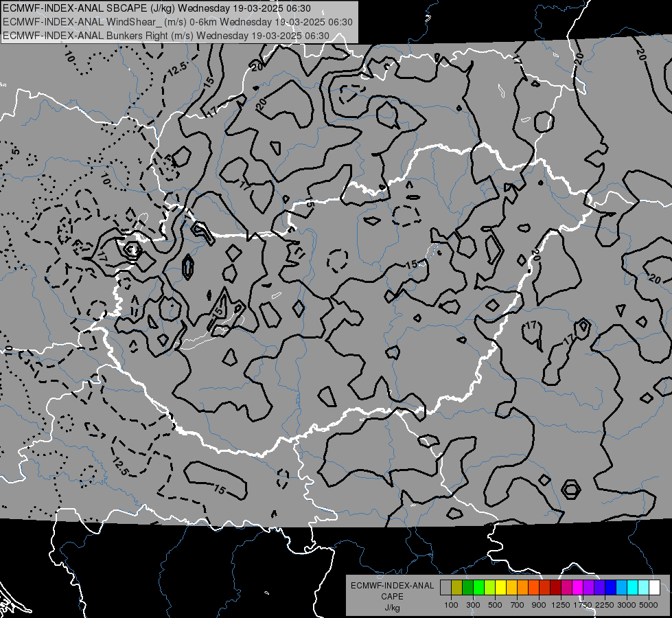This screenshot has width=672, height=618.
Task: Click the CAPE word in the bottom legend
Action: coord(392,597)
